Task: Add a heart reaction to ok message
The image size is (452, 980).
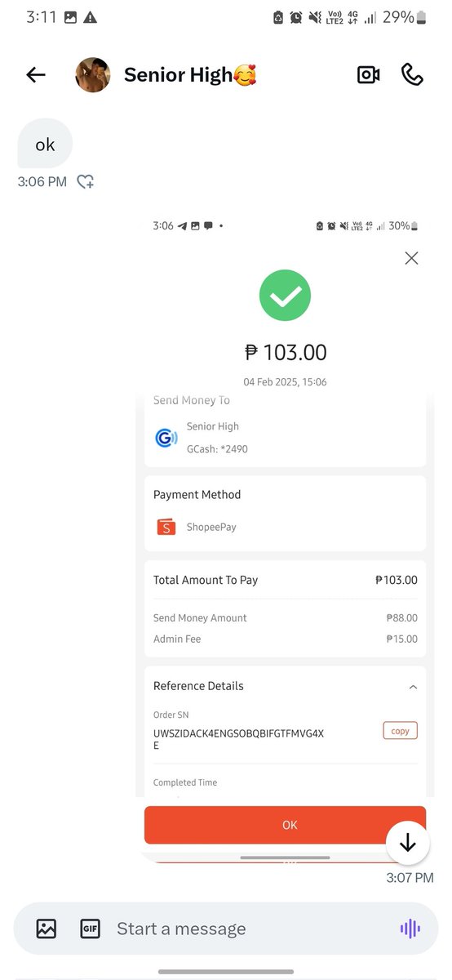Action: coord(86,182)
